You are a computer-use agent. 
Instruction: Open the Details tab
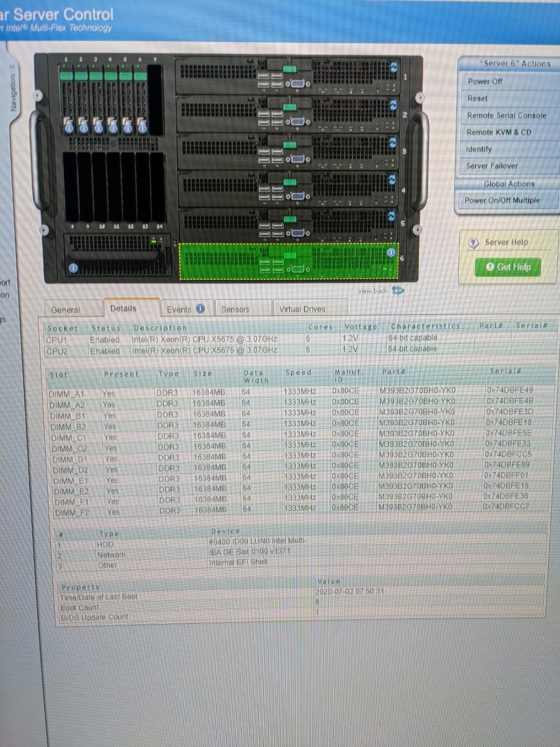(124, 309)
